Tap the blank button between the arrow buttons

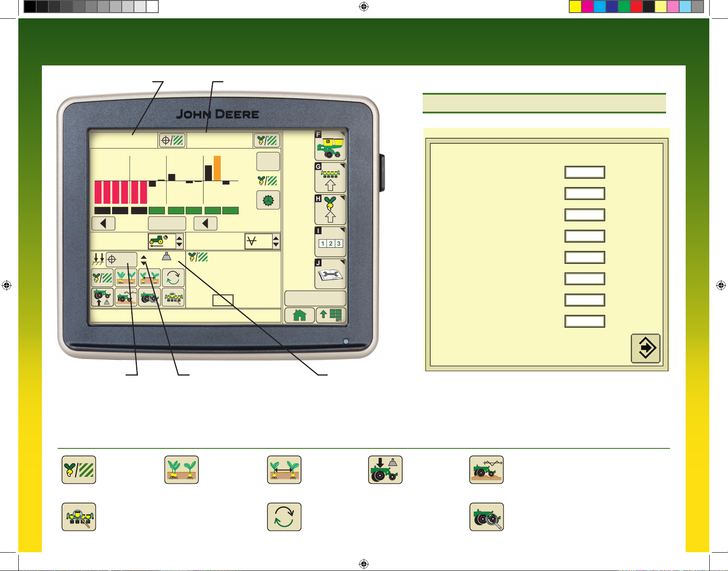click(167, 223)
